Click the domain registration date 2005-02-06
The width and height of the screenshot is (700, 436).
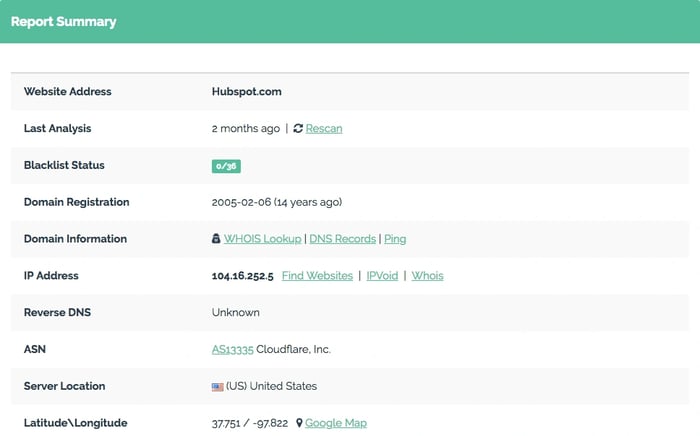(241, 202)
